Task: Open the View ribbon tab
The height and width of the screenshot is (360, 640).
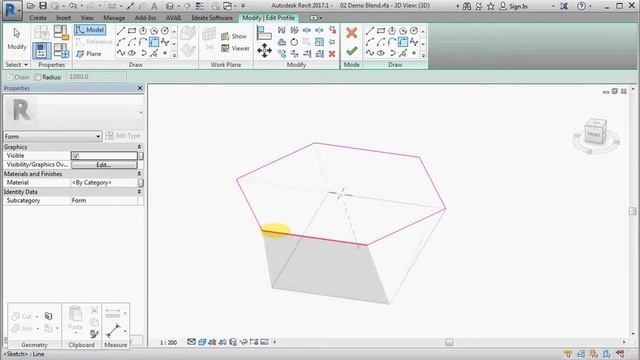Action: point(87,18)
